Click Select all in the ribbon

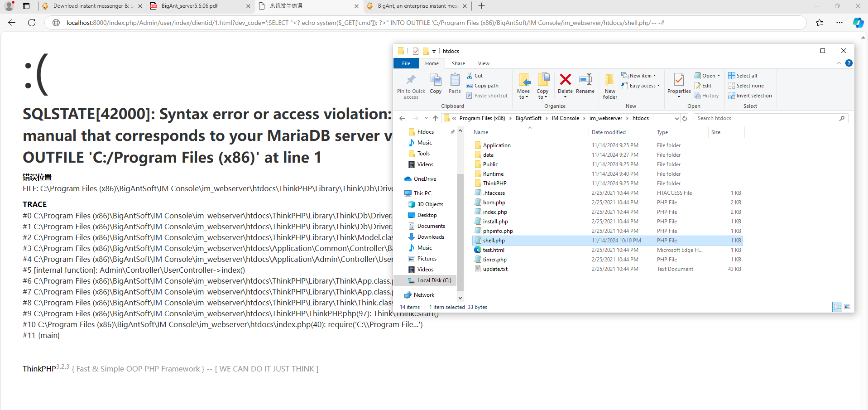tap(743, 76)
